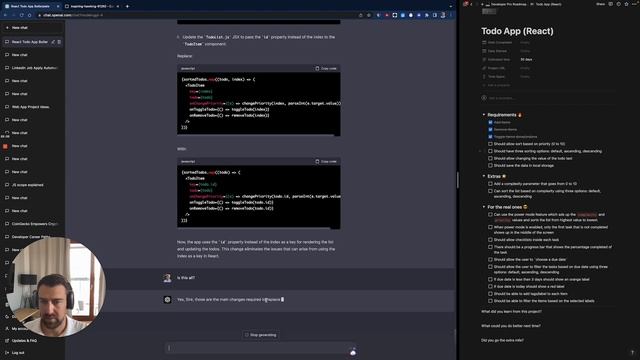The width and height of the screenshot is (640, 360).
Task: Collapse the 'For the real ones' toggle section
Action: point(484,207)
